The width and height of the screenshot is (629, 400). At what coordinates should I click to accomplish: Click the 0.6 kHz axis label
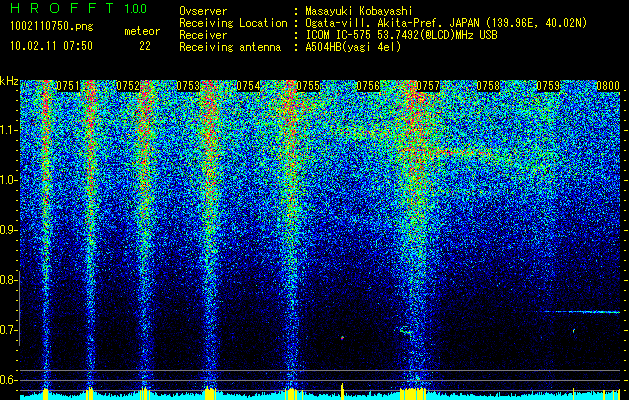pos(8,380)
